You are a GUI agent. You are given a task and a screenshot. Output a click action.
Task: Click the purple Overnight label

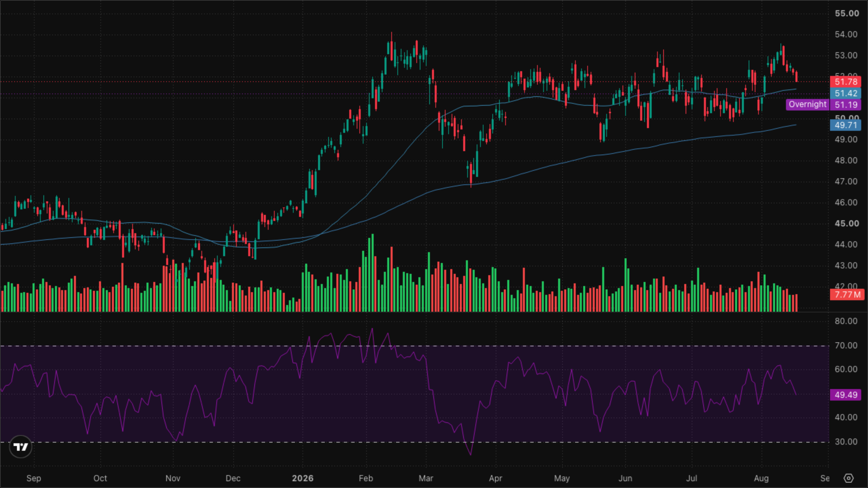tap(807, 104)
